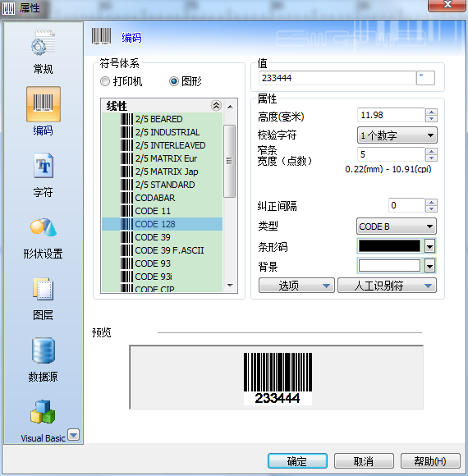The height and width of the screenshot is (476, 468).
Task: Increase the 窄条宽度 narrow bar width
Action: (431, 151)
